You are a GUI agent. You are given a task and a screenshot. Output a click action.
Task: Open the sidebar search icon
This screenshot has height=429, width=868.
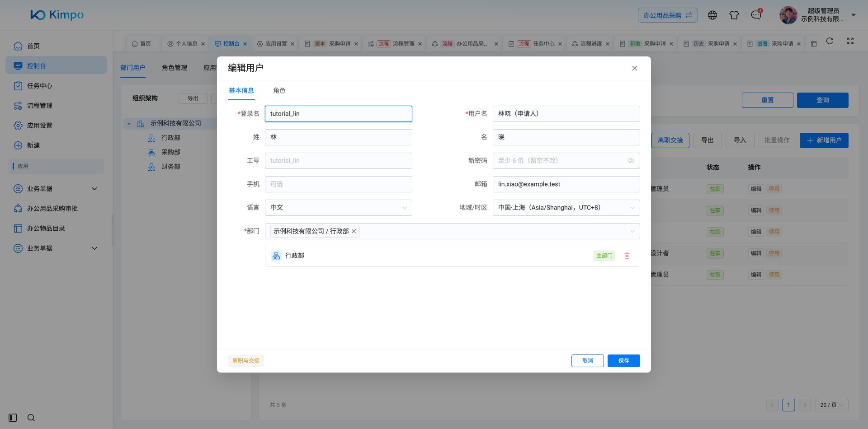click(x=31, y=418)
